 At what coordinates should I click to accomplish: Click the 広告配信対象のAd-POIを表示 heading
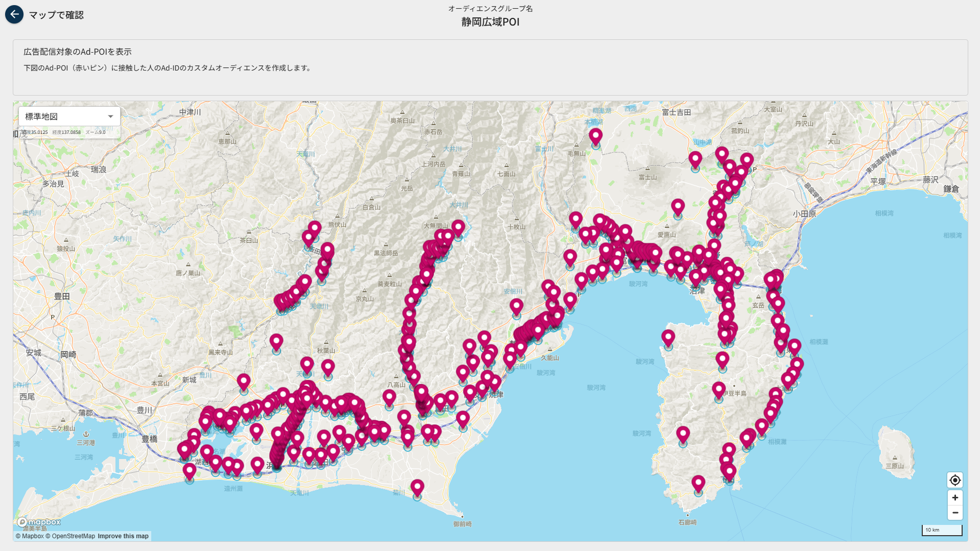pos(78,52)
